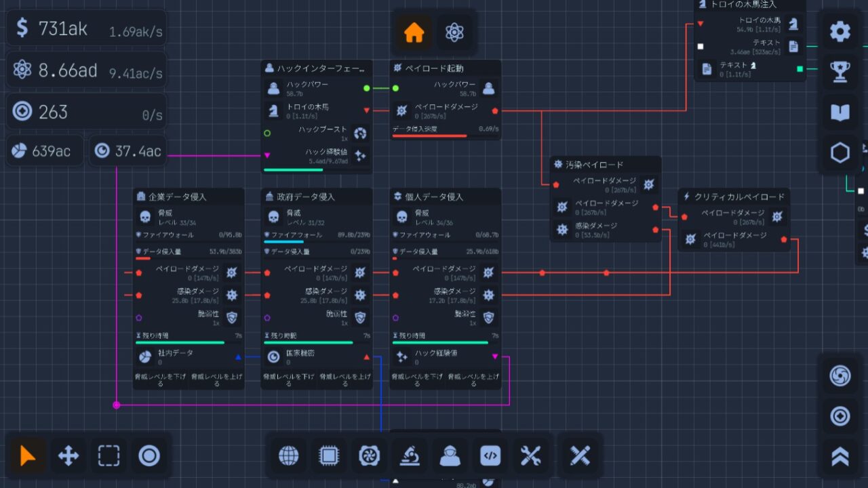
Task: Switch to the orange home tab
Action: tap(414, 33)
